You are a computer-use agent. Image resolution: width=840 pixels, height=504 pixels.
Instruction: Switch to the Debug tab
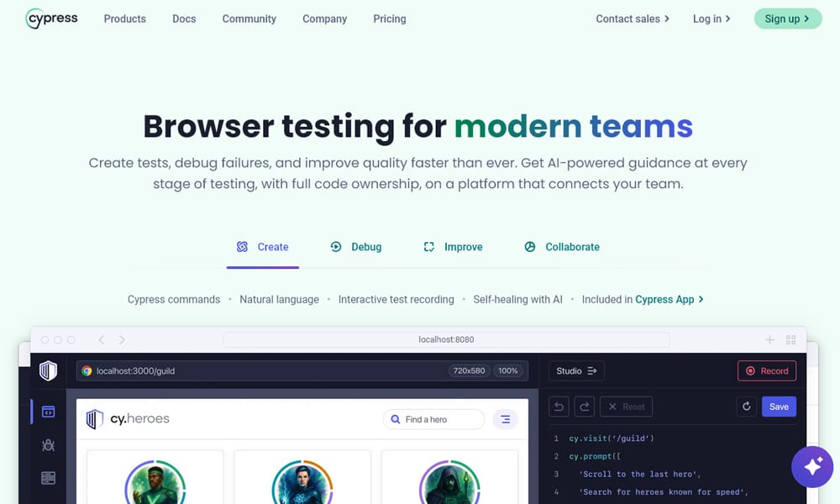click(355, 247)
